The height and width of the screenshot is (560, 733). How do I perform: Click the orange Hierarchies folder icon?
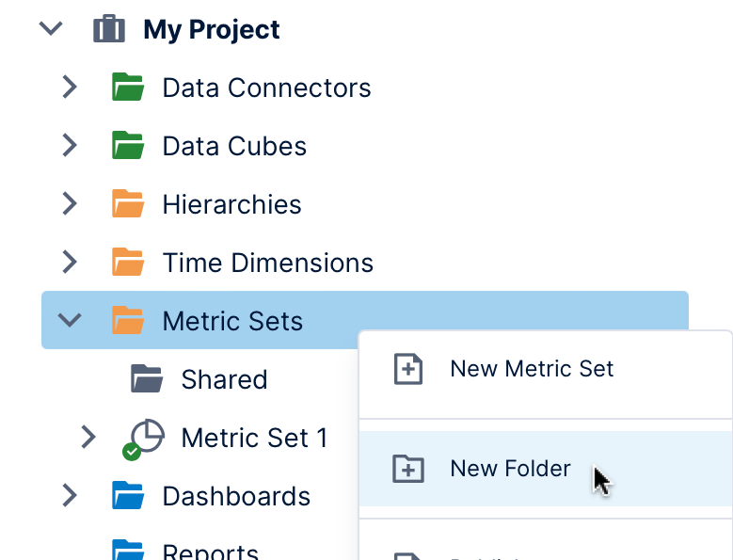tap(128, 204)
